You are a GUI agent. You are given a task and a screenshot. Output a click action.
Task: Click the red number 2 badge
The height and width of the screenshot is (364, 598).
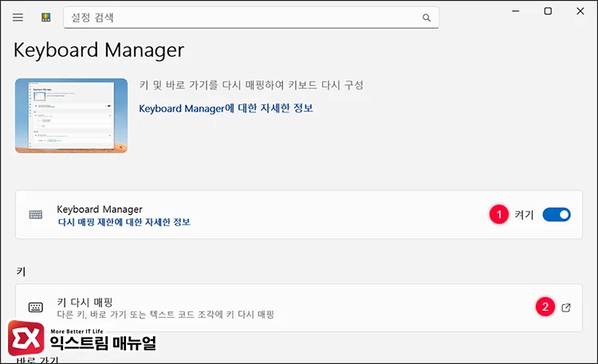545,307
